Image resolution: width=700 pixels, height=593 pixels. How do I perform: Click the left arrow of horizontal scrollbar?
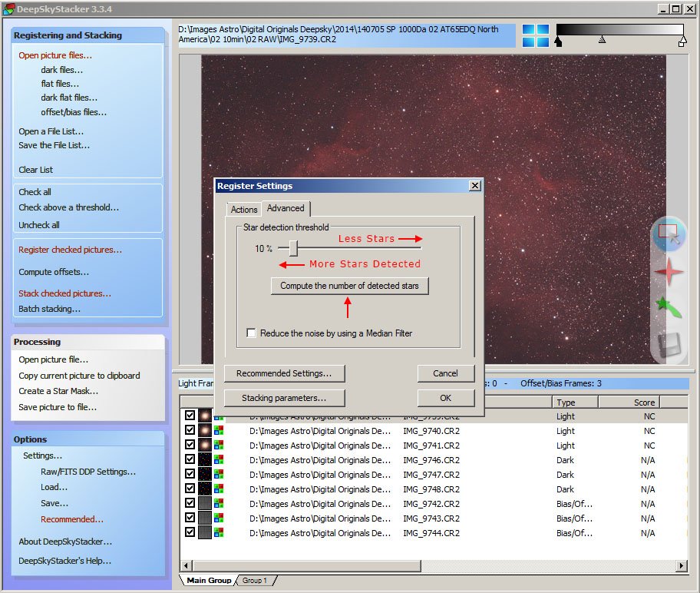187,566
